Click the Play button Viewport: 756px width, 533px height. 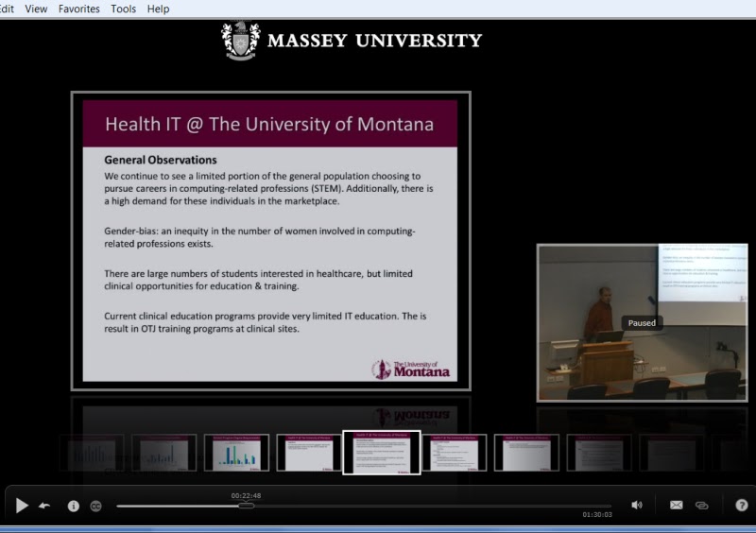22,506
